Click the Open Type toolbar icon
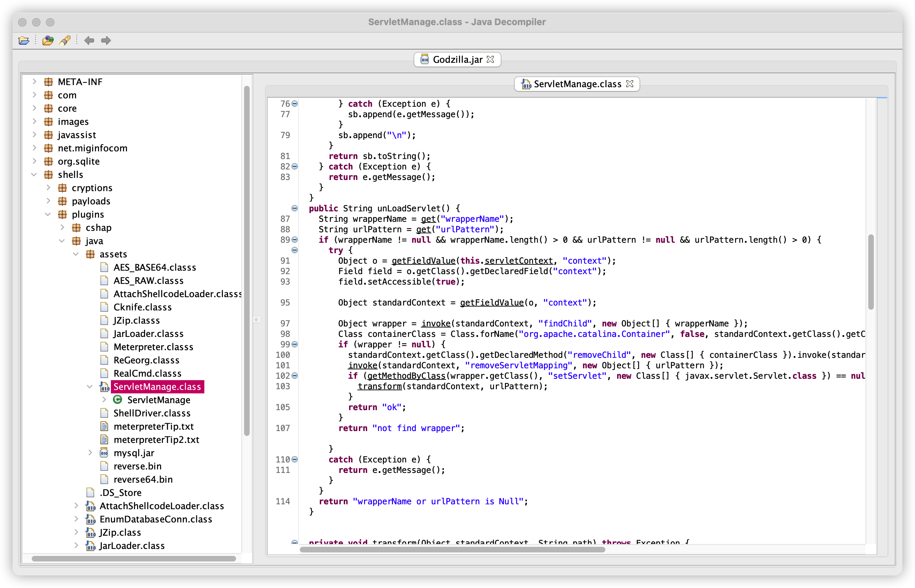 [x=48, y=40]
